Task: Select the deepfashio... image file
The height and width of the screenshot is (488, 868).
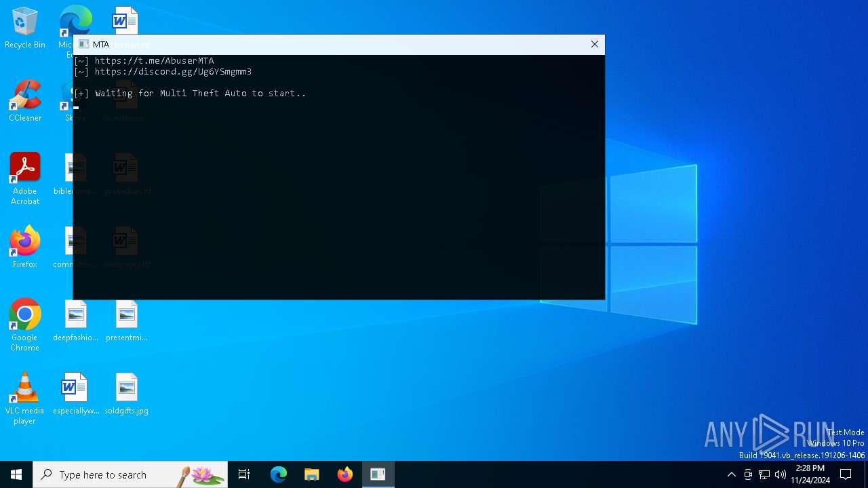Action: pos(75,321)
